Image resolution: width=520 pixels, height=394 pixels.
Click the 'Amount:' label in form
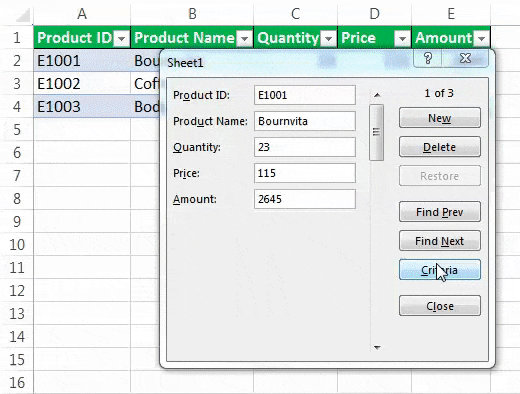pos(195,199)
